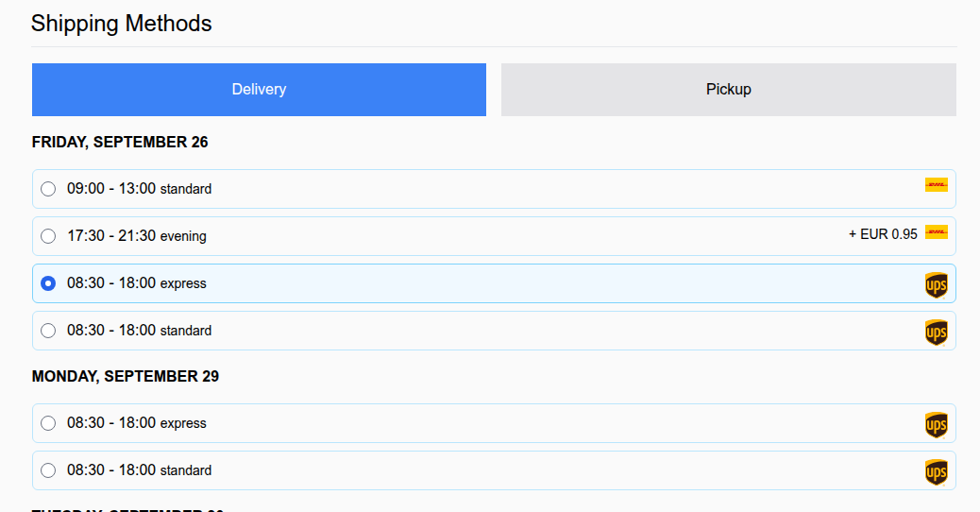Choose the 17:30 - 21:30 evening radio button

click(x=48, y=236)
